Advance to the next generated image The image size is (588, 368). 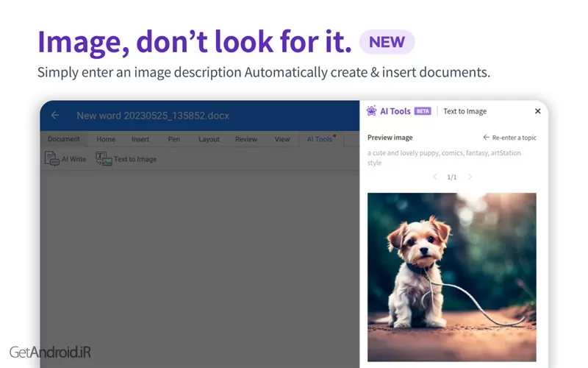[x=470, y=177]
